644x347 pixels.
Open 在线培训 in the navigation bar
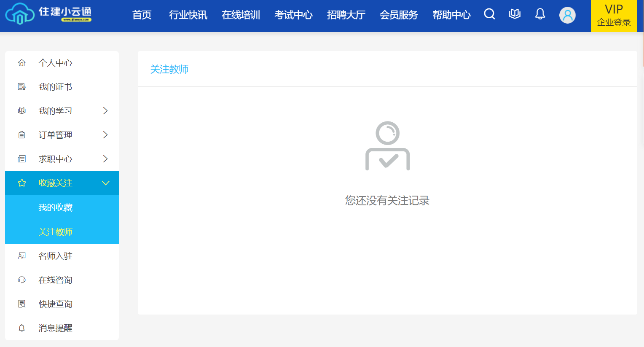[x=241, y=15]
